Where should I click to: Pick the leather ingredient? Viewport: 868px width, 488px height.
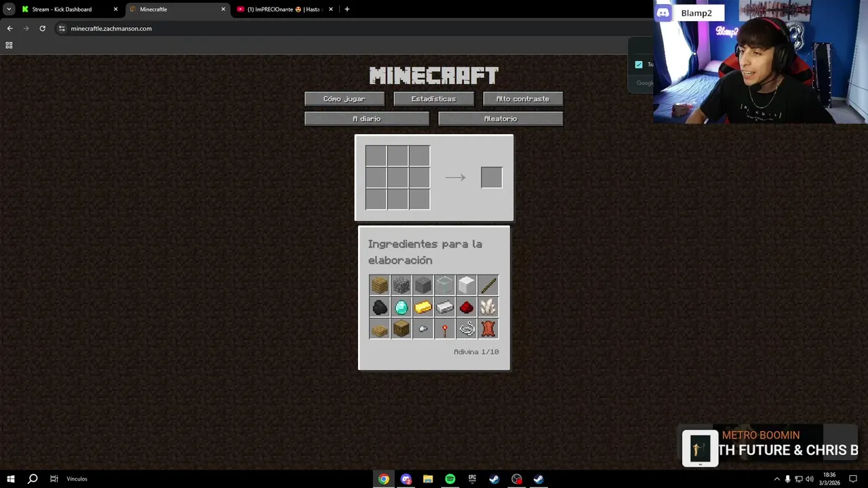pyautogui.click(x=488, y=329)
